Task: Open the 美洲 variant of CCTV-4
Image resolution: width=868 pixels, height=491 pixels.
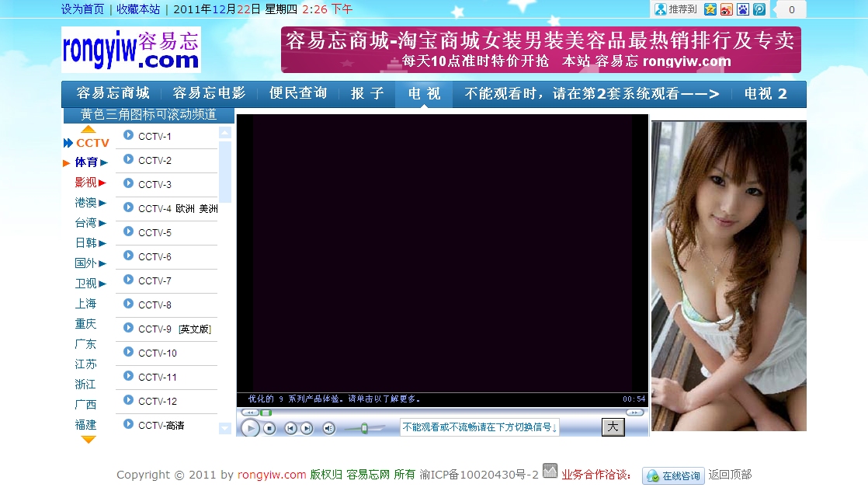Action: [x=209, y=209]
